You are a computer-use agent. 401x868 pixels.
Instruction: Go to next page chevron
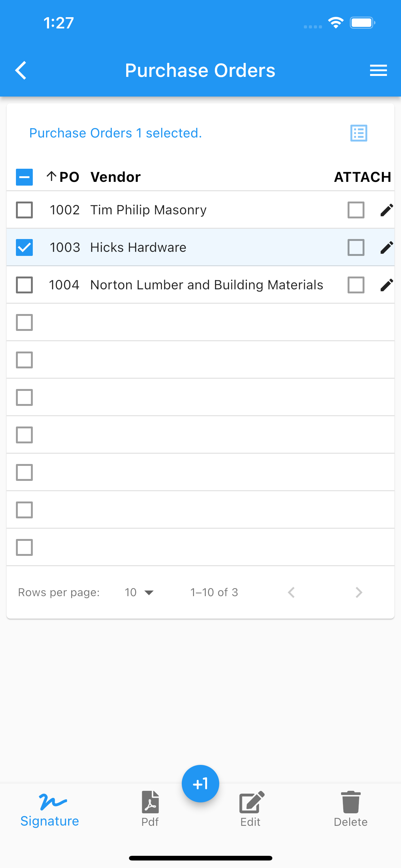point(359,592)
